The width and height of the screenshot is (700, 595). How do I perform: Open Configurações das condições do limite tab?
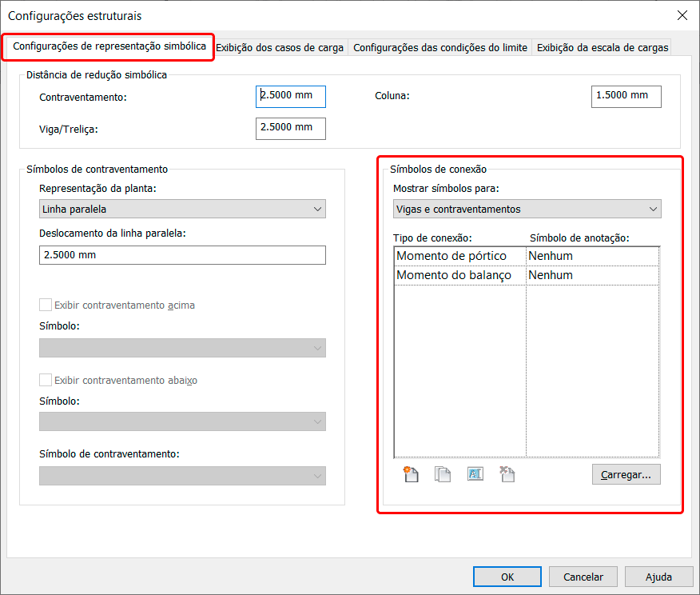(439, 47)
